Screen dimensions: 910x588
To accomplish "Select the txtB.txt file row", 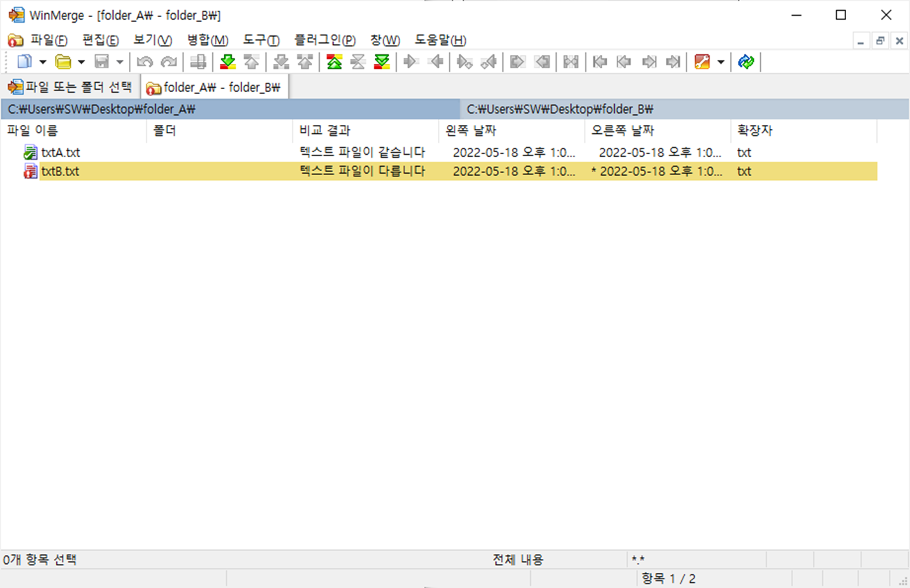I will (x=439, y=171).
